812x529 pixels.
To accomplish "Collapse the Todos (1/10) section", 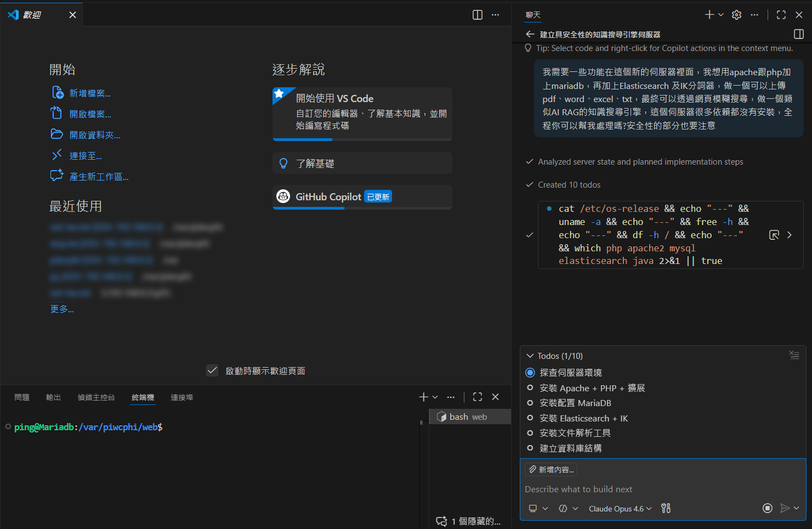I will tap(530, 356).
